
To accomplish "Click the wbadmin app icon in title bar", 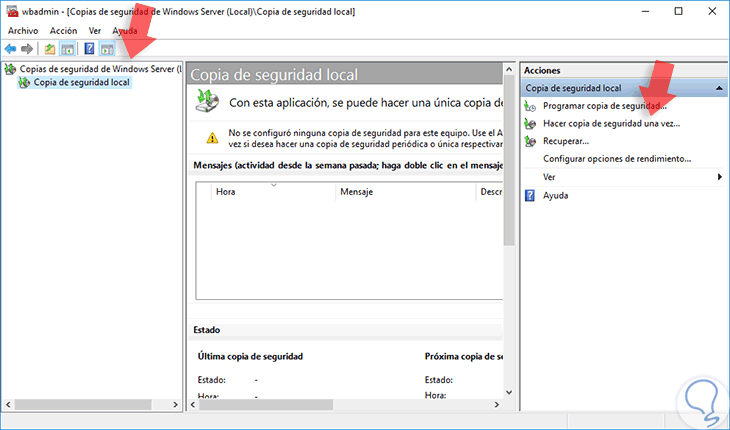I will (x=13, y=11).
